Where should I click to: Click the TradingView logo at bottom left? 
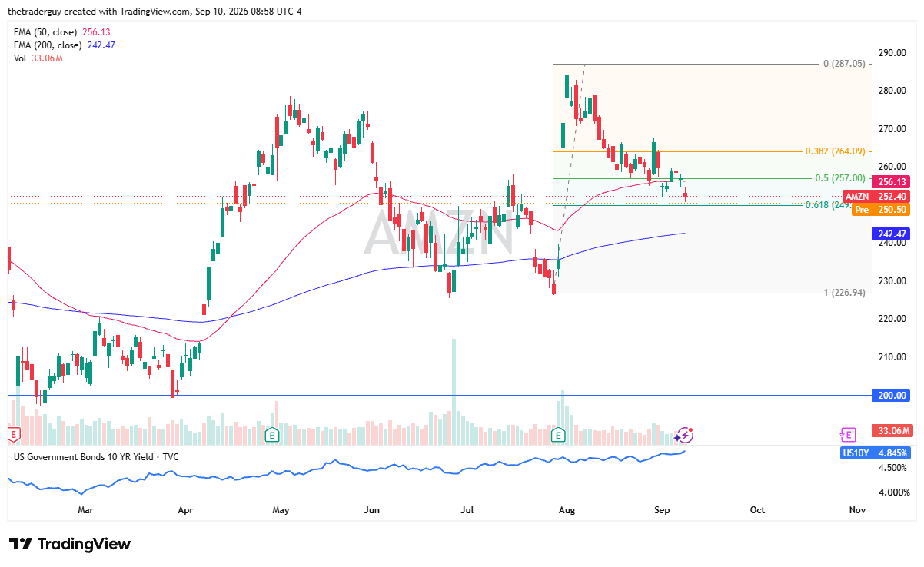[70, 544]
